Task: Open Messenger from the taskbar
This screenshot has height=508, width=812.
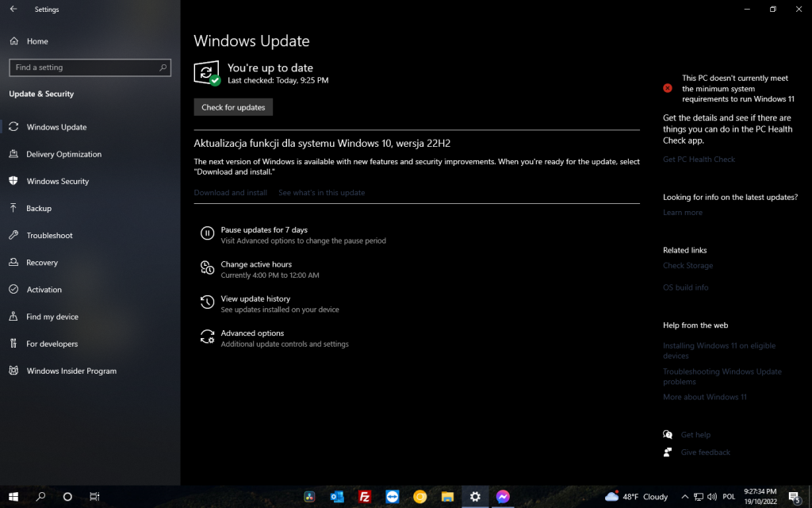Action: pos(503,496)
